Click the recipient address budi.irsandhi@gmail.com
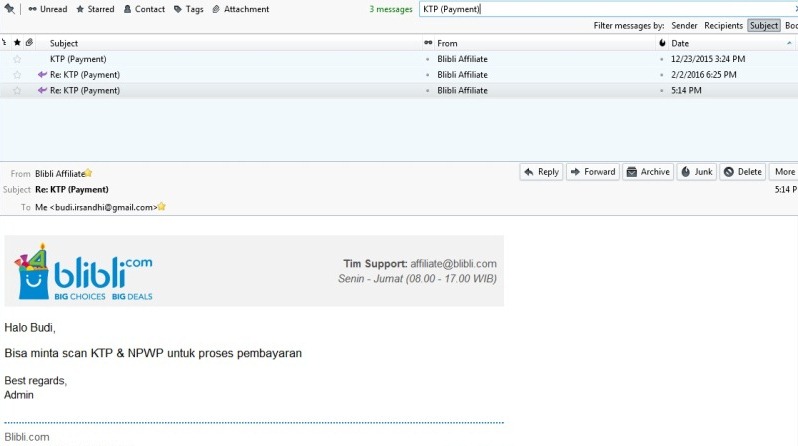The height and width of the screenshot is (446, 798). 104,207
